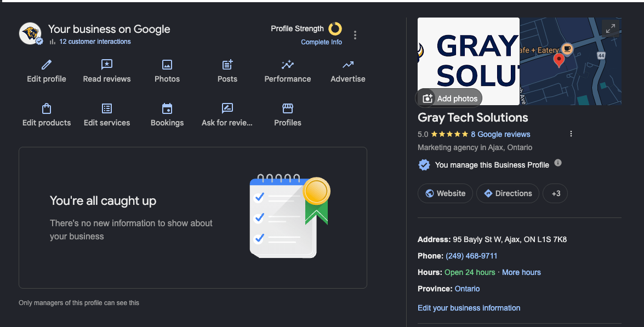Open three-dot menu beside Profile Strength

(355, 35)
